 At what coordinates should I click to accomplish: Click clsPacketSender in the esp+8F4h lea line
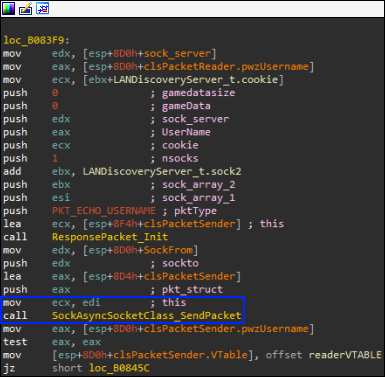click(189, 224)
